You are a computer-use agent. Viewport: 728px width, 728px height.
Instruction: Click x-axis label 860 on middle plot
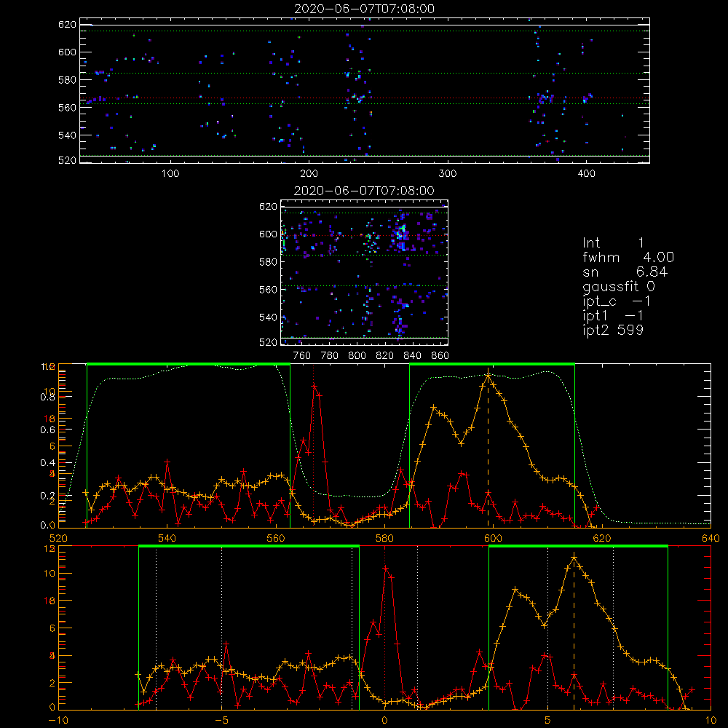(x=440, y=356)
